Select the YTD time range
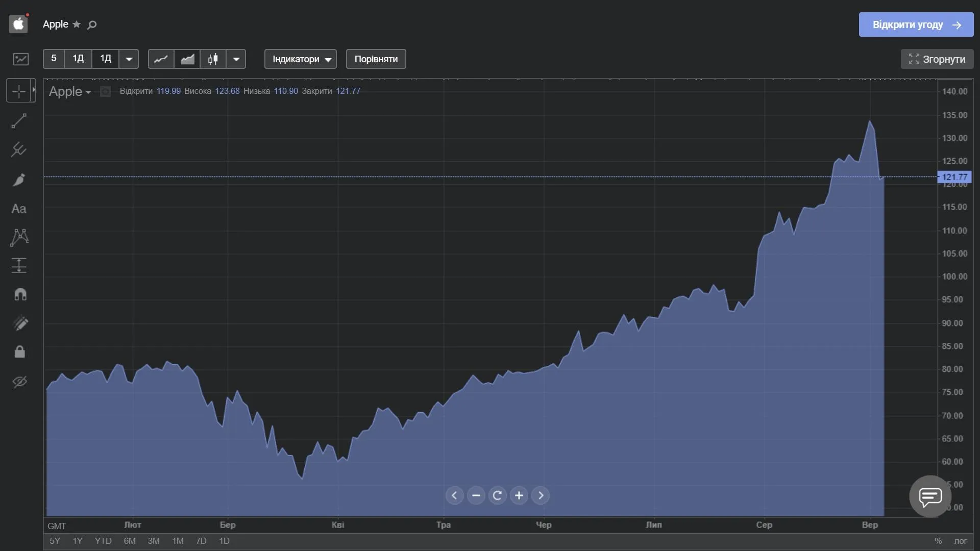This screenshot has height=551, width=980. coord(103,541)
